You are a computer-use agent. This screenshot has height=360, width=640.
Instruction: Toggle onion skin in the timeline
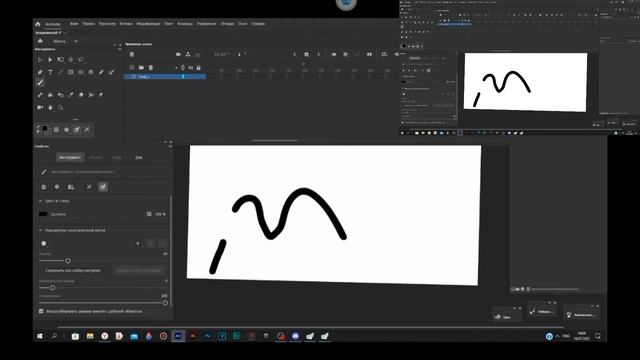333,54
